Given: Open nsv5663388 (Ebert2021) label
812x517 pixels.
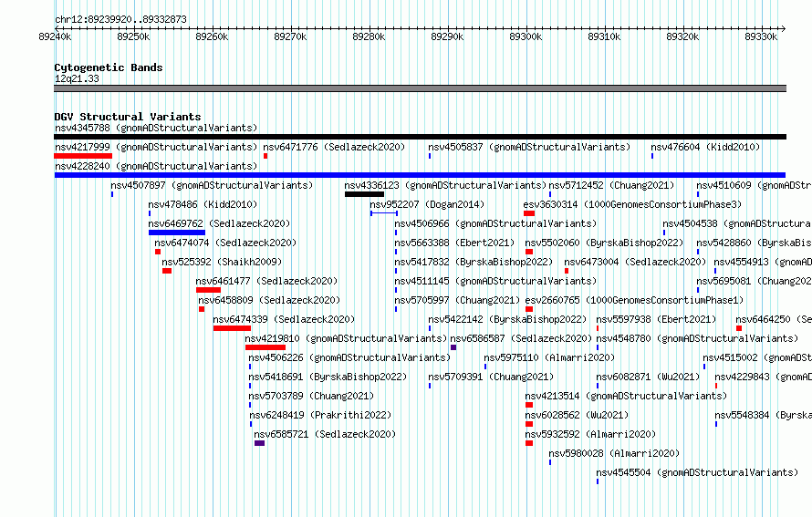Looking at the screenshot, I should 454,243.
